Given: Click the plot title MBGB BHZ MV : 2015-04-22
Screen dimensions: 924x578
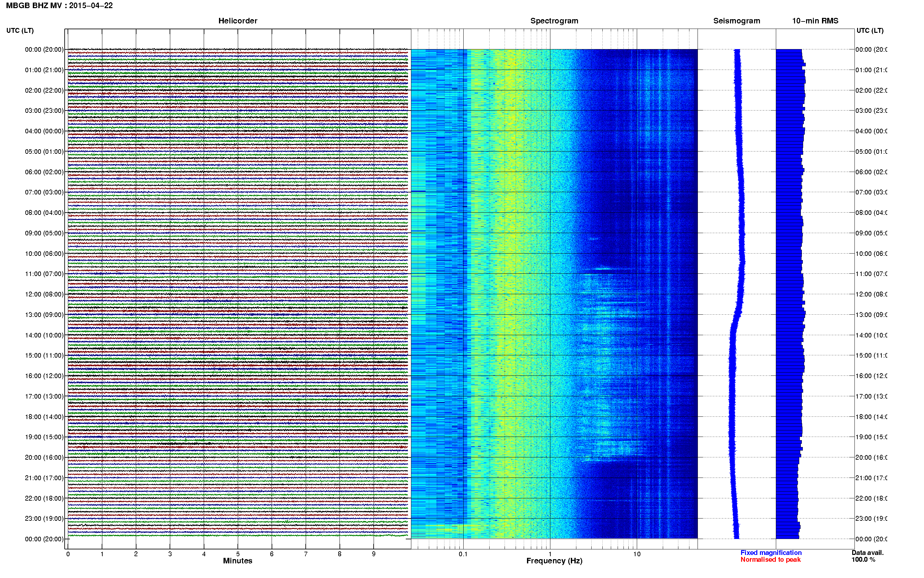Looking at the screenshot, I should (x=59, y=6).
